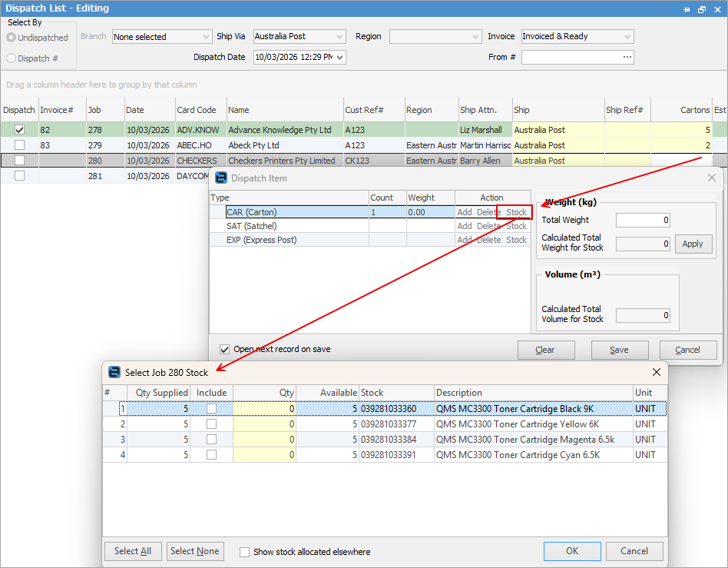Include the Toner Cartridge Black 9K stock
The height and width of the screenshot is (568, 728).
pos(211,409)
